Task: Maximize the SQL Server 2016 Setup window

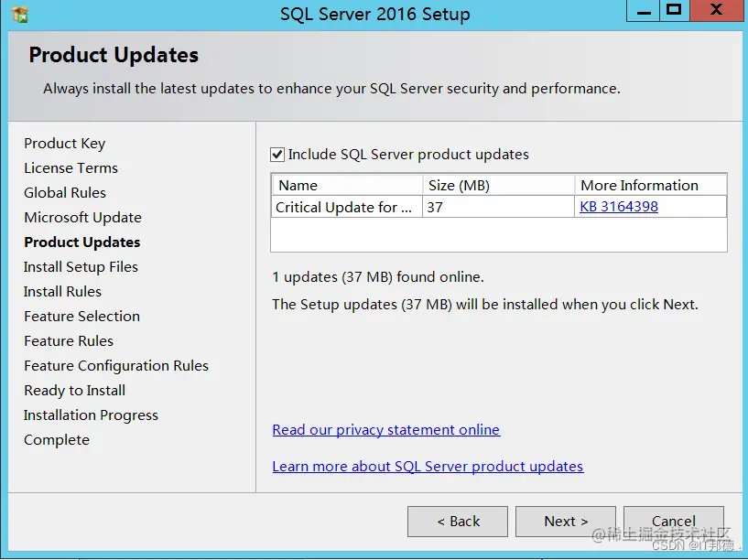Action: tap(674, 10)
